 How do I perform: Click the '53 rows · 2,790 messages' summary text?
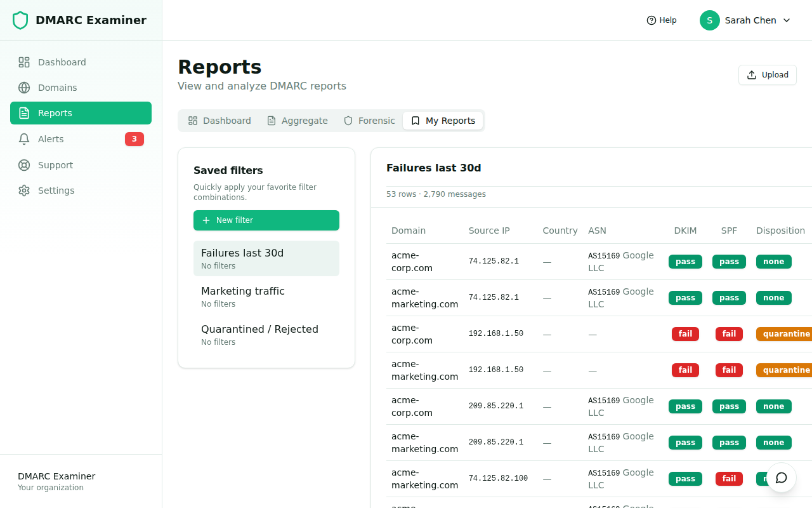pos(436,194)
